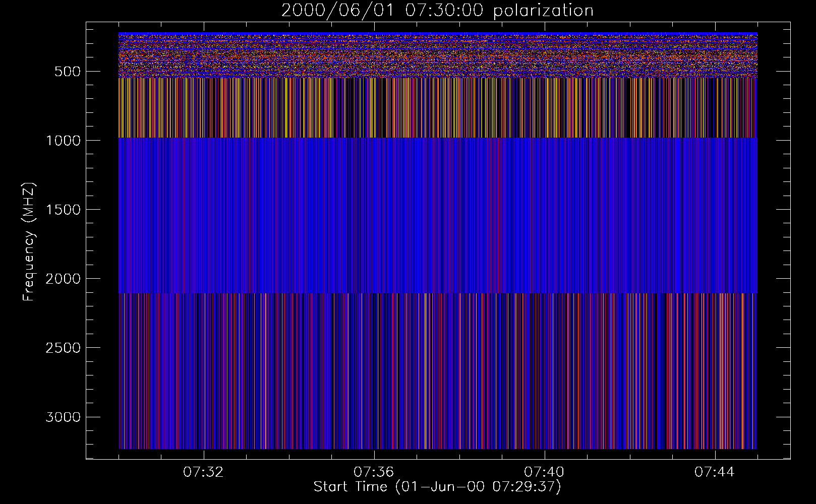
Task: Select the 1500 frequency axis label
Action: [63, 210]
